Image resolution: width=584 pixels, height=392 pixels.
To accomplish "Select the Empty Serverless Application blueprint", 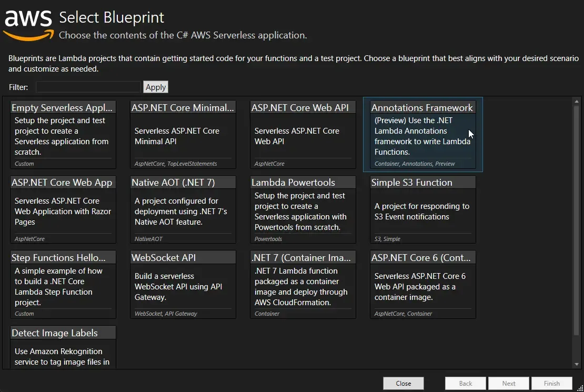I will pos(63,134).
